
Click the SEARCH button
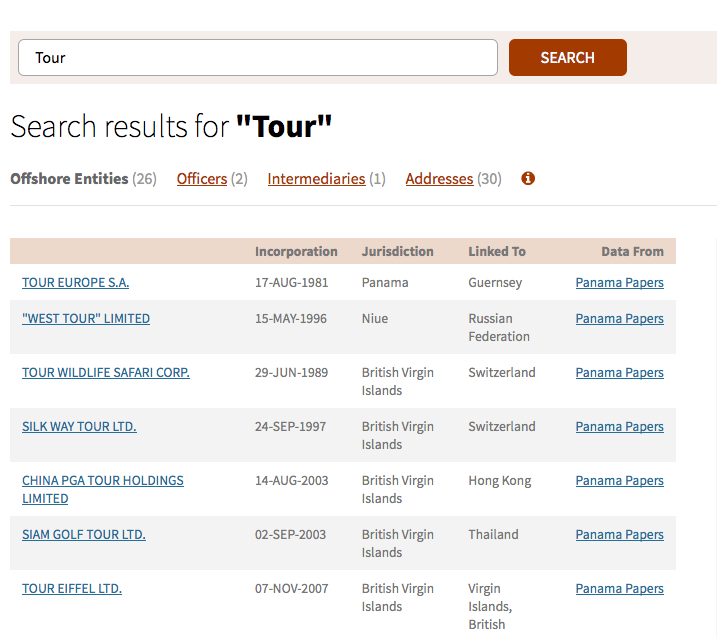pyautogui.click(x=567, y=58)
